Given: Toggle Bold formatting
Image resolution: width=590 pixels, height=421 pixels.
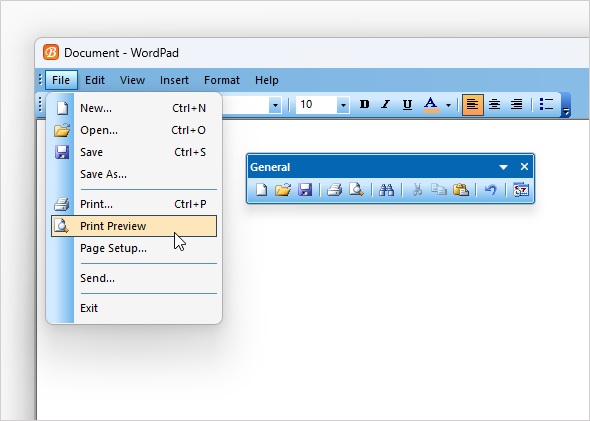Looking at the screenshot, I should (x=364, y=104).
